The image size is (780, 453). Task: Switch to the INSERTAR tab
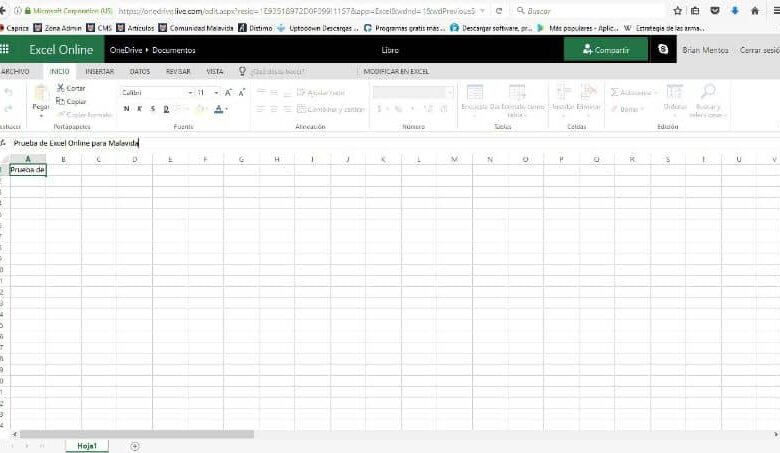pos(99,72)
